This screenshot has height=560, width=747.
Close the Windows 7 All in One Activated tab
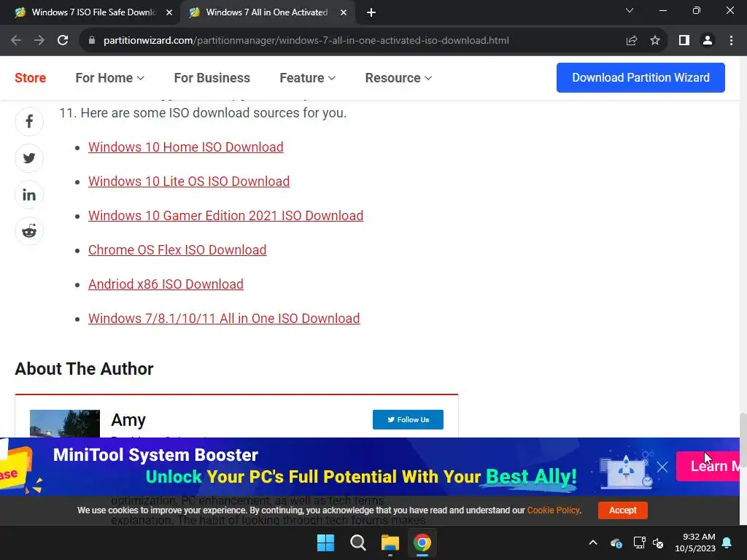[x=344, y=13]
